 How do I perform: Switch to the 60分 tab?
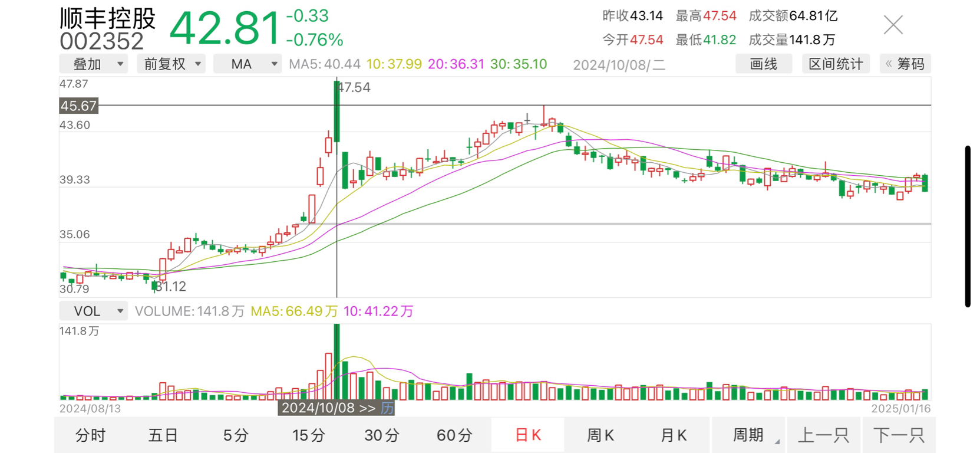pos(454,435)
